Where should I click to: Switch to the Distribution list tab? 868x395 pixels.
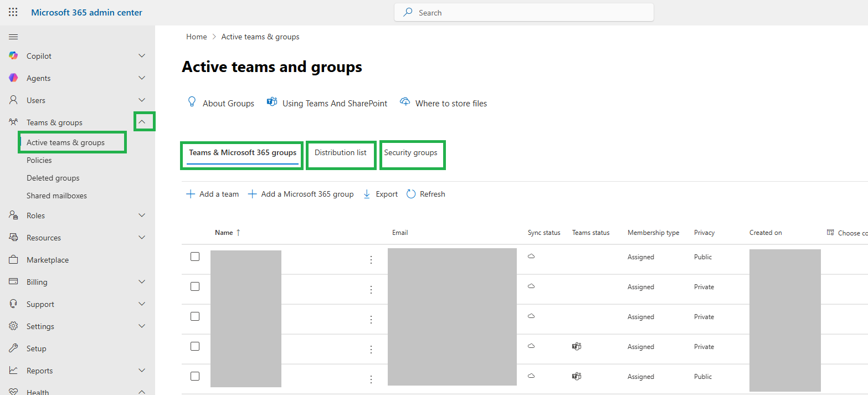pos(341,153)
